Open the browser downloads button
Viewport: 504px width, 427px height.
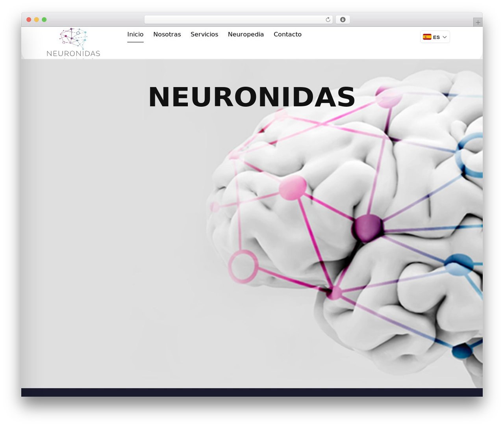click(343, 20)
